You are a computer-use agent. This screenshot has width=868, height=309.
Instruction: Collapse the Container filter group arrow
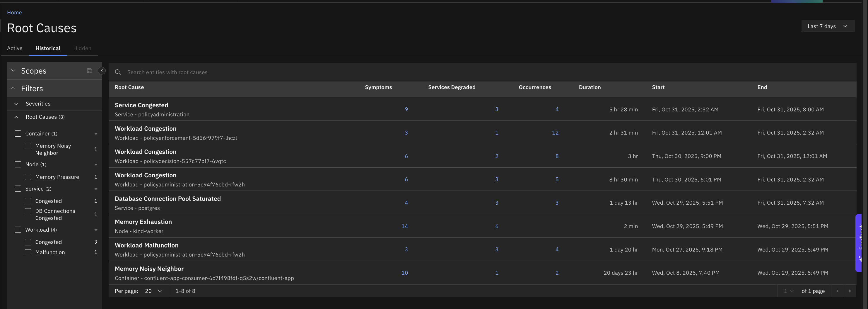[96, 134]
